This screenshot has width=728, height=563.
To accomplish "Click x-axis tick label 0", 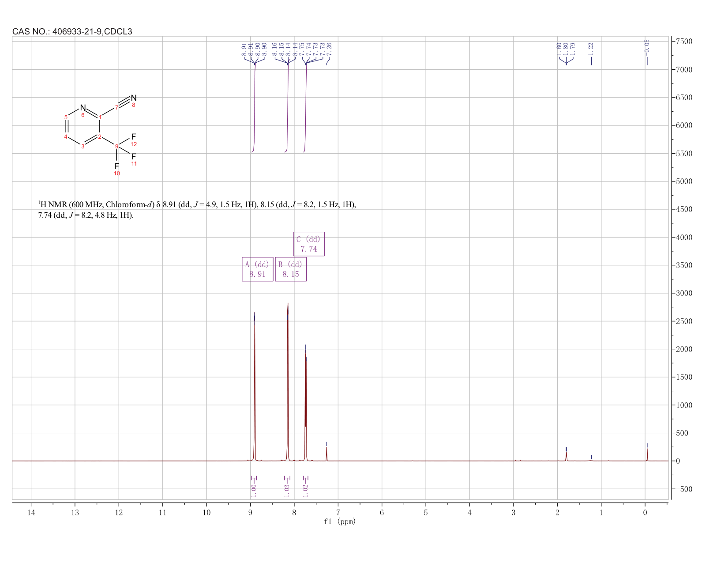I will [645, 512].
